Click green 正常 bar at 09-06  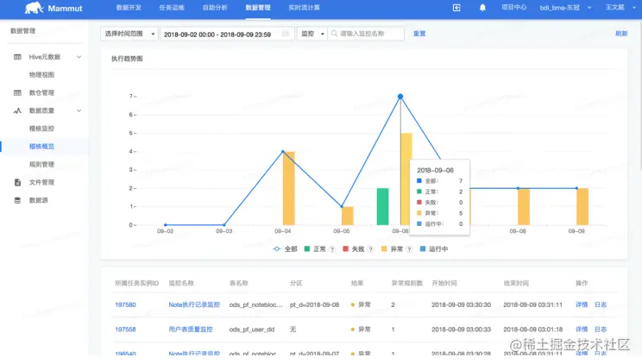tap(383, 207)
